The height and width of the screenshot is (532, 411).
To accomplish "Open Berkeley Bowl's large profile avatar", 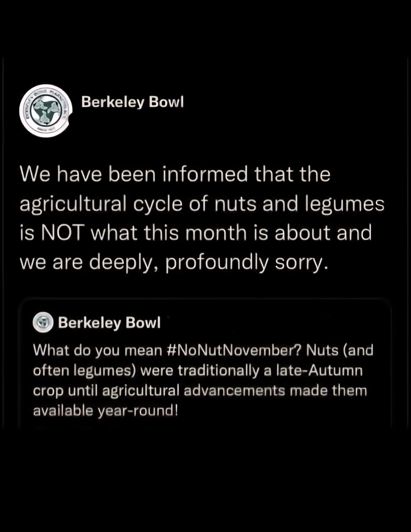I will pyautogui.click(x=46, y=111).
